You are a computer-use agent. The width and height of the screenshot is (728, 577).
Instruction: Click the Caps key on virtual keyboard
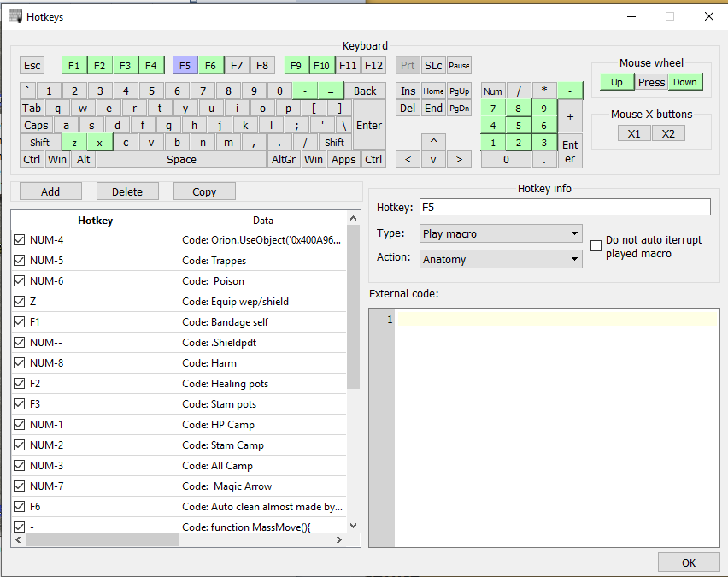pyautogui.click(x=36, y=126)
